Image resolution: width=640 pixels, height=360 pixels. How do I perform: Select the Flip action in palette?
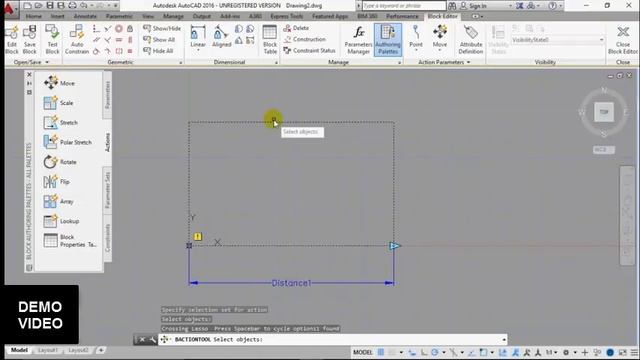56,182
